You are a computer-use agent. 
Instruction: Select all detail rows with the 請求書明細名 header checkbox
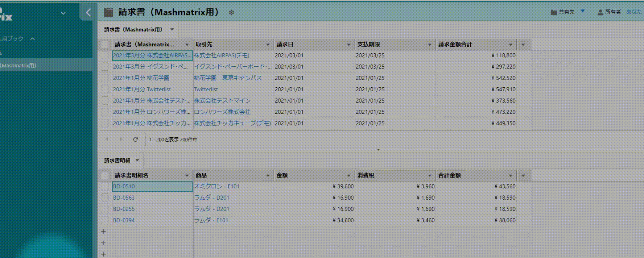pyautogui.click(x=105, y=175)
